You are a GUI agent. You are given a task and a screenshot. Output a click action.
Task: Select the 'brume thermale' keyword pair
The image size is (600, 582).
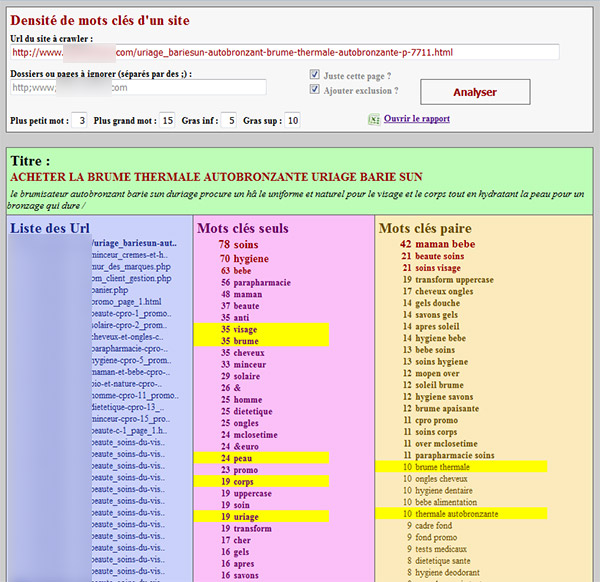click(444, 467)
